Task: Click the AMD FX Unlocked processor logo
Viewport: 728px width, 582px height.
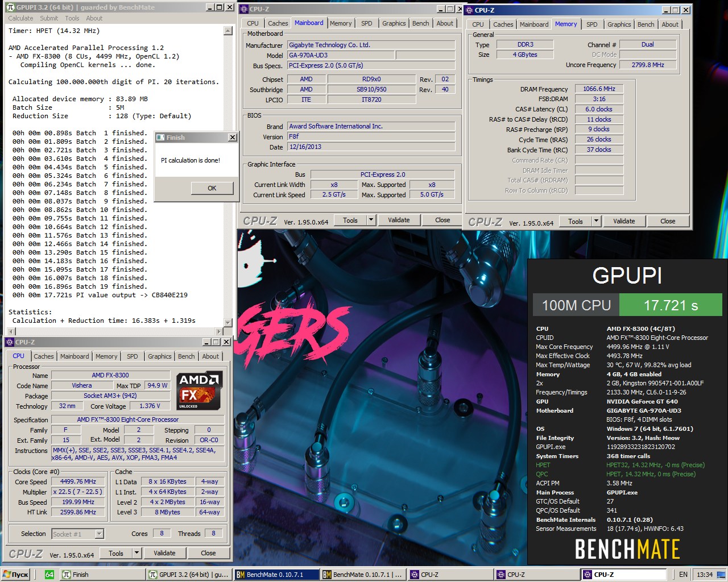Action: click(x=198, y=391)
